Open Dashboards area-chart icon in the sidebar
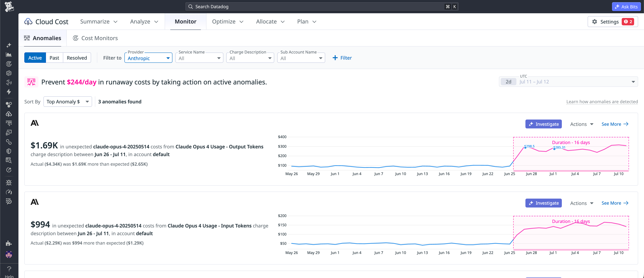644x278 pixels. click(x=9, y=55)
